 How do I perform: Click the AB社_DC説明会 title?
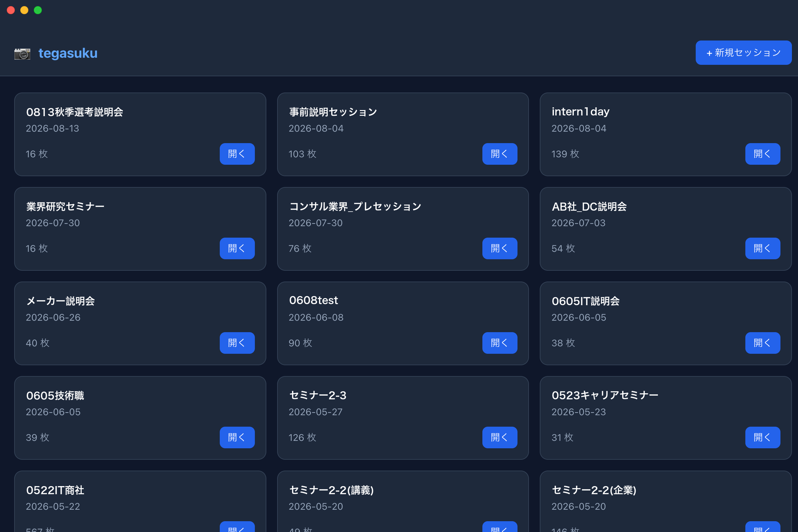[x=589, y=207]
